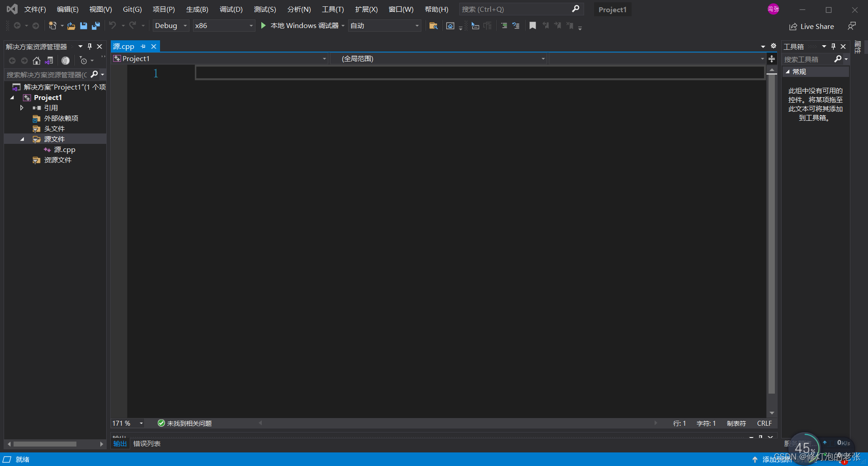Click the Undo arrow icon

click(113, 25)
